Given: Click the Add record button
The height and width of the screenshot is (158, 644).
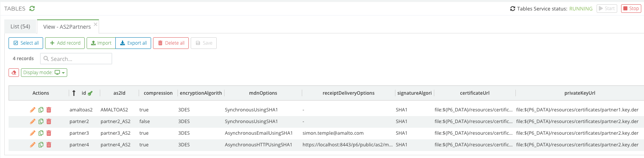Looking at the screenshot, I should [65, 43].
